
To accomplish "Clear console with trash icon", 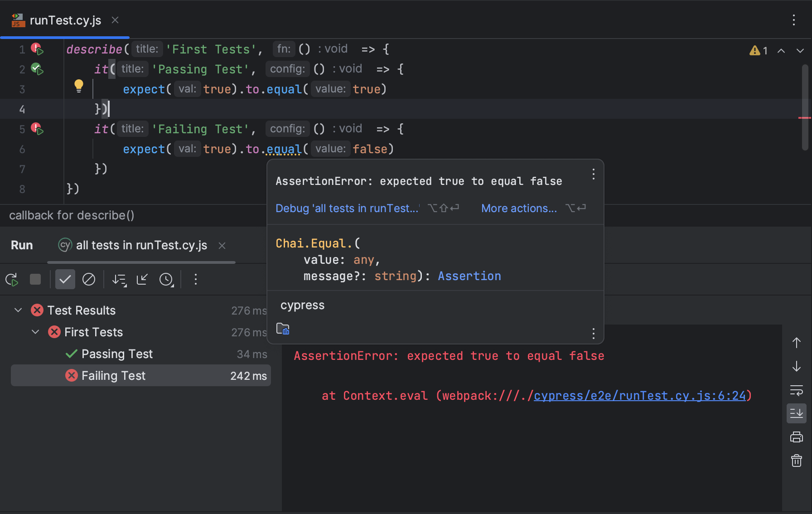I will (x=796, y=461).
